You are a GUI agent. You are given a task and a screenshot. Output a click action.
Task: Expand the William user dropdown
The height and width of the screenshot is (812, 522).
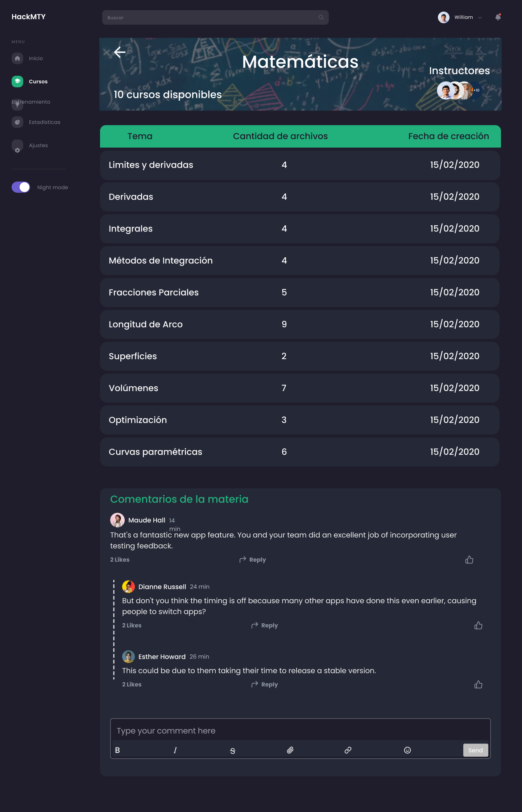pyautogui.click(x=480, y=17)
